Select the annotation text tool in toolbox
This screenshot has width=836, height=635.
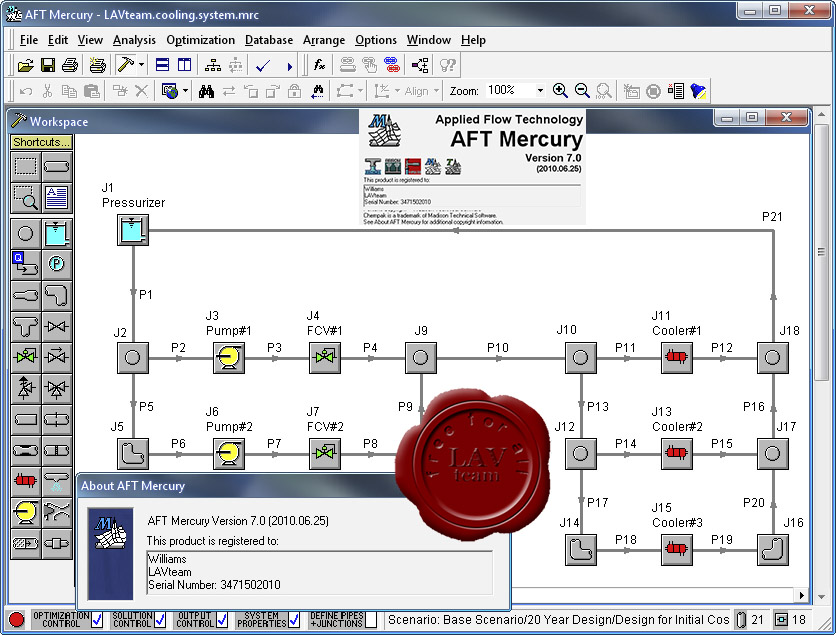[57, 197]
